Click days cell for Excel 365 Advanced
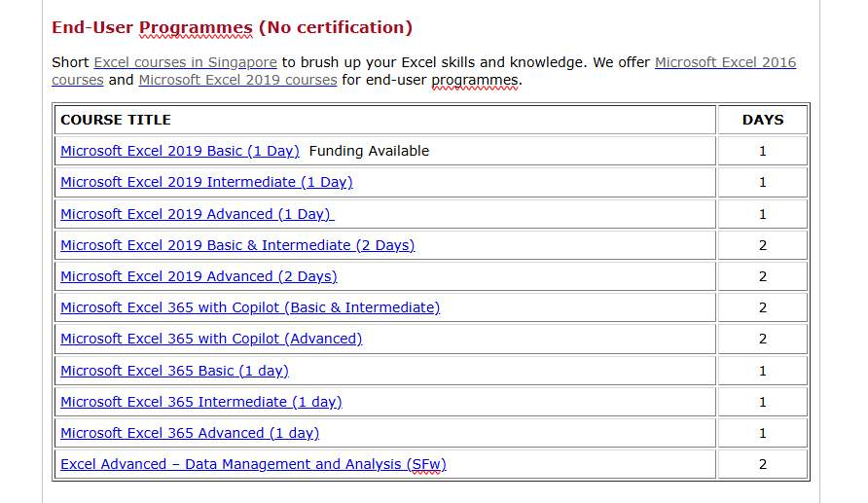The height and width of the screenshot is (503, 868). [x=763, y=433]
